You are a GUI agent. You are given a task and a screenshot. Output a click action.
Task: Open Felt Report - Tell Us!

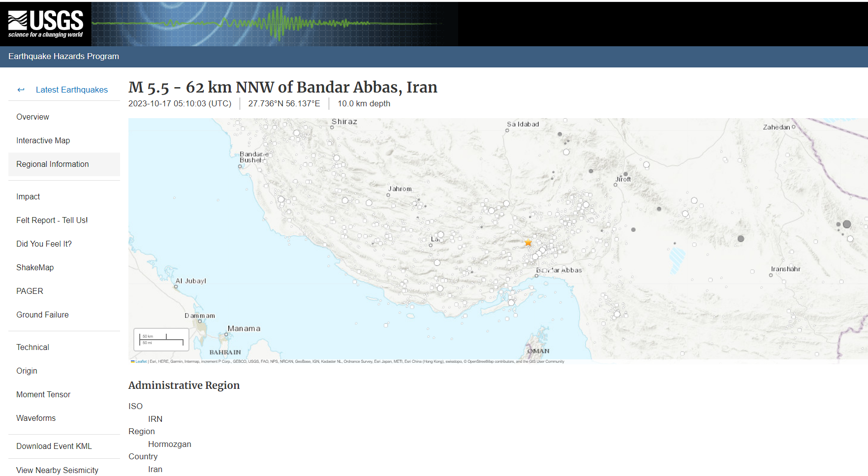(x=52, y=220)
